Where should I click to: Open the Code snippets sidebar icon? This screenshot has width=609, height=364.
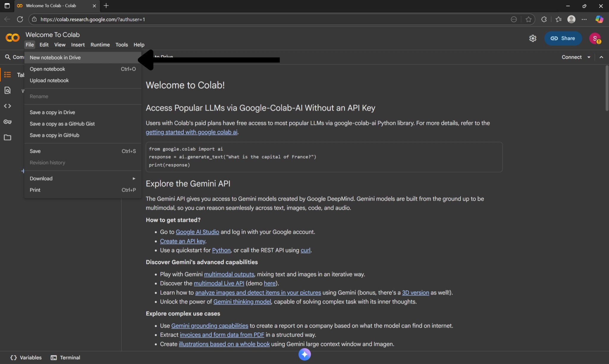[7, 106]
